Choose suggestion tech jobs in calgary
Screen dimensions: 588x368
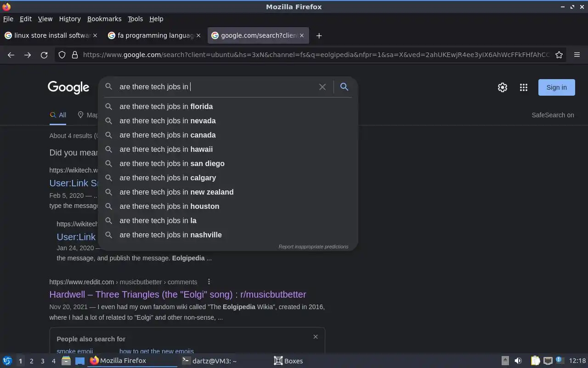click(x=228, y=178)
